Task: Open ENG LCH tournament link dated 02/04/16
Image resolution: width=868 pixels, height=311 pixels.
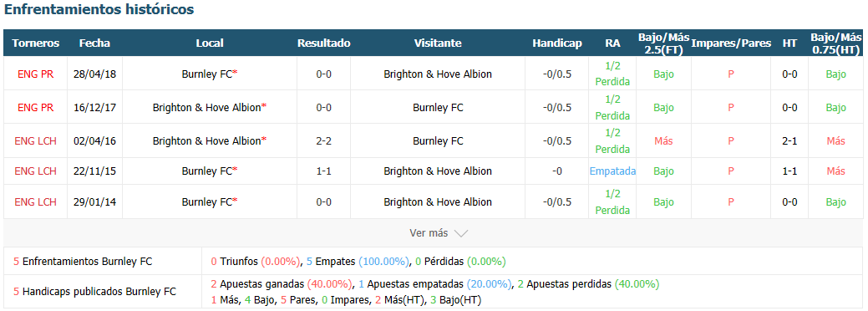Action: [x=36, y=140]
